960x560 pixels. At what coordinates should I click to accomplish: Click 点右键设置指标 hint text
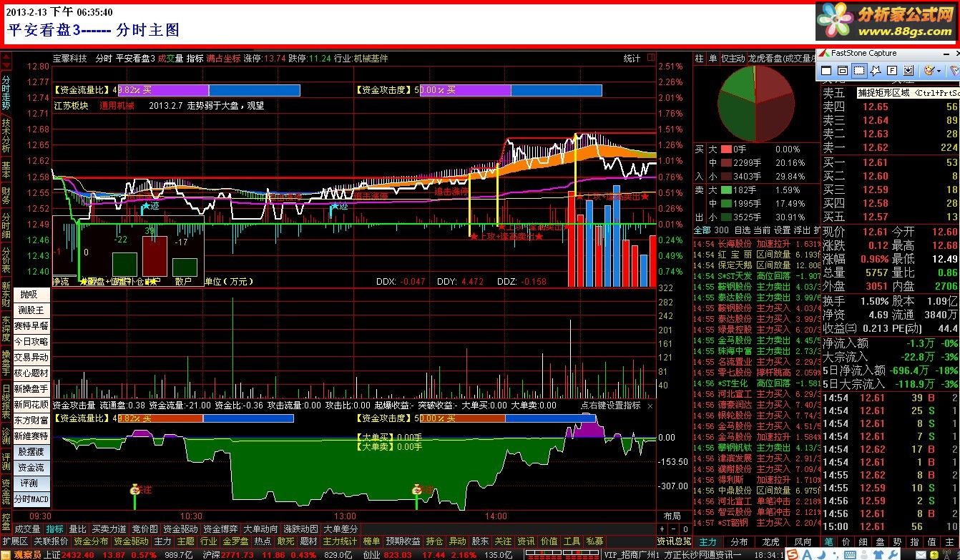[x=610, y=406]
